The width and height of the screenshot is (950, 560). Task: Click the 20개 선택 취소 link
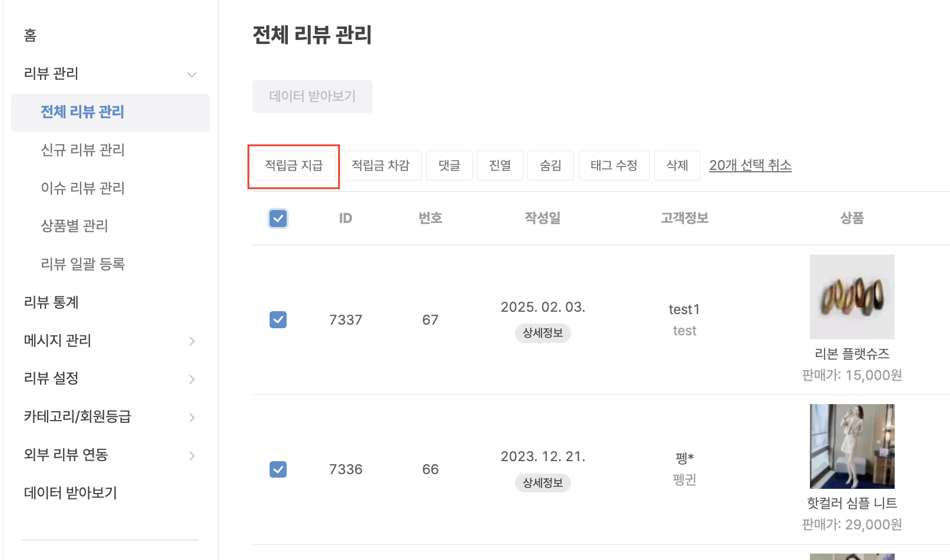coord(750,166)
